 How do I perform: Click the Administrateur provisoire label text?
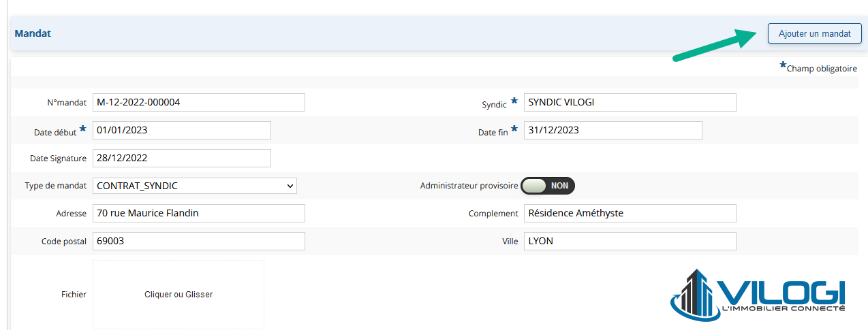pyautogui.click(x=469, y=185)
